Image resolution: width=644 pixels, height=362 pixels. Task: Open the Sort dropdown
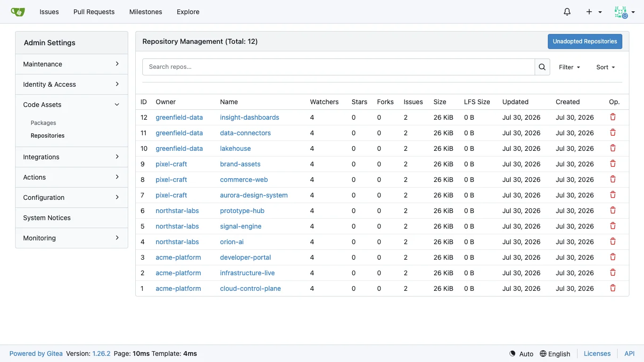click(606, 67)
